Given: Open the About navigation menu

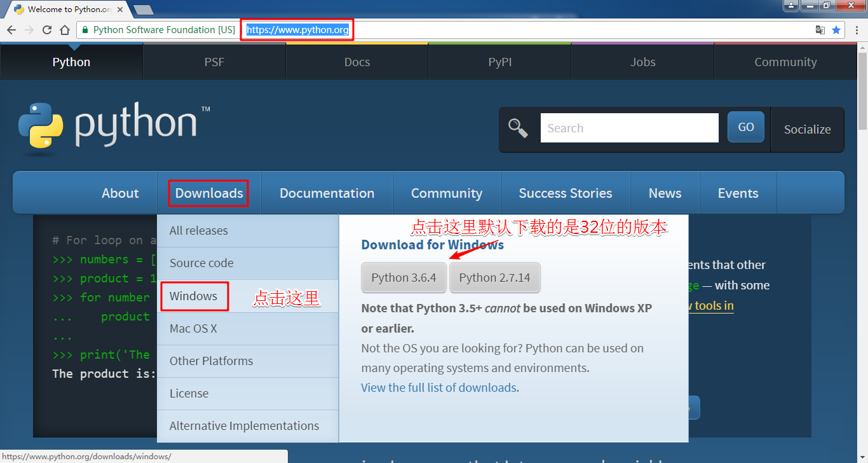Looking at the screenshot, I should (120, 193).
